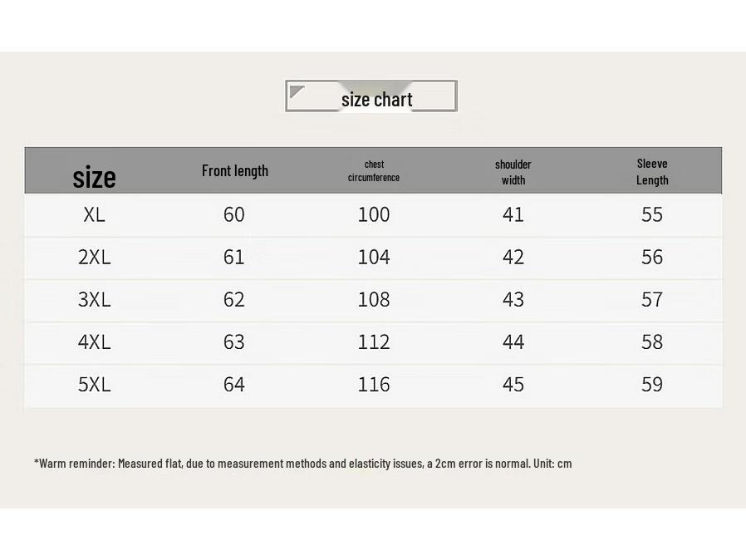Screen dimensions: 746x560
Task: Select the 2XL size row label
Action: (x=94, y=257)
